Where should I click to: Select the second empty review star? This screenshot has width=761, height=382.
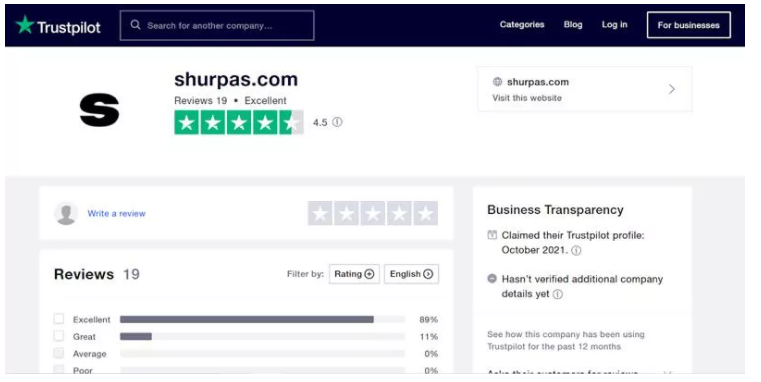click(x=347, y=214)
